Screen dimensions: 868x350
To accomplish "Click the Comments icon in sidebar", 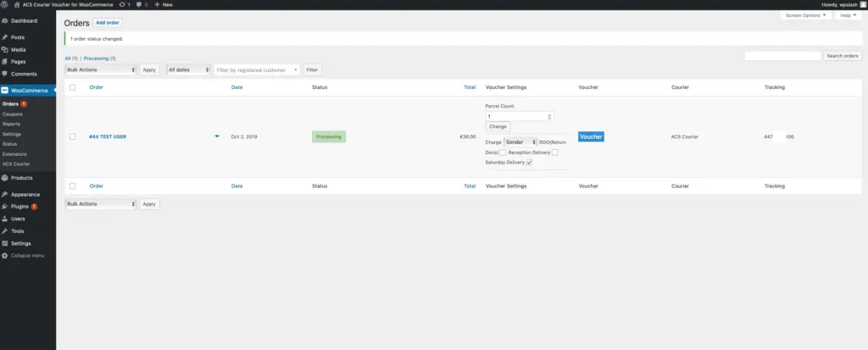I will coord(4,74).
